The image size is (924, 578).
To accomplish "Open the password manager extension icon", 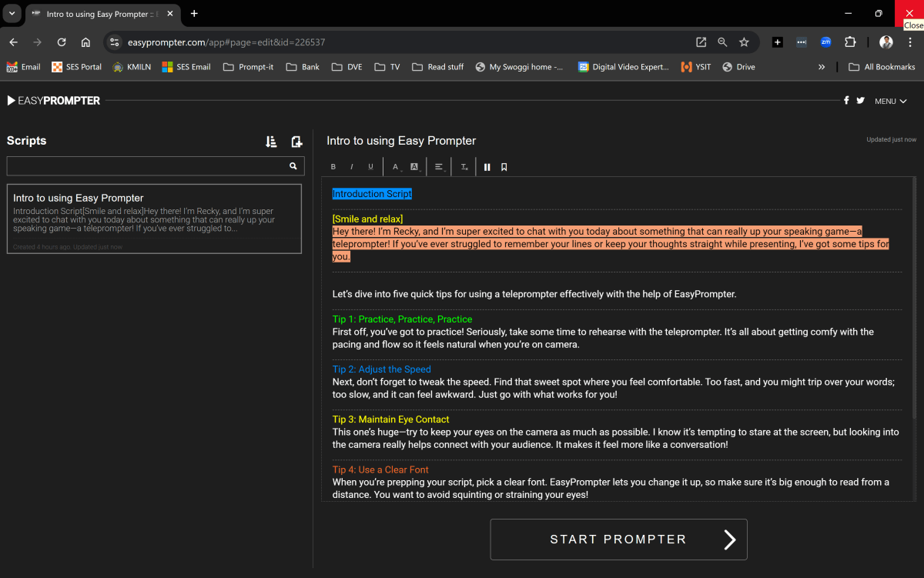I will (x=802, y=42).
